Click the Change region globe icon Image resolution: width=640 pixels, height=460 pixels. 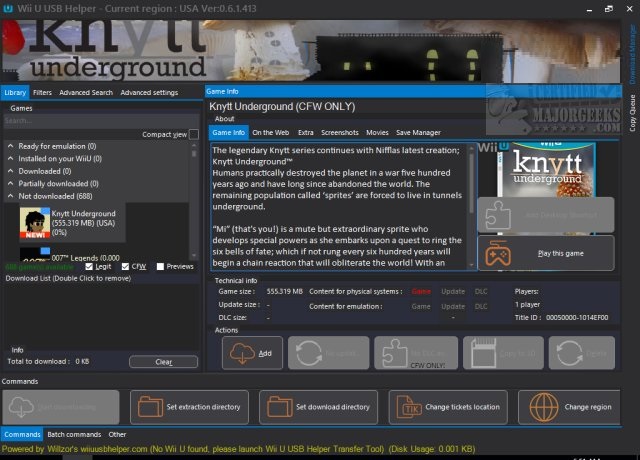[x=539, y=408]
